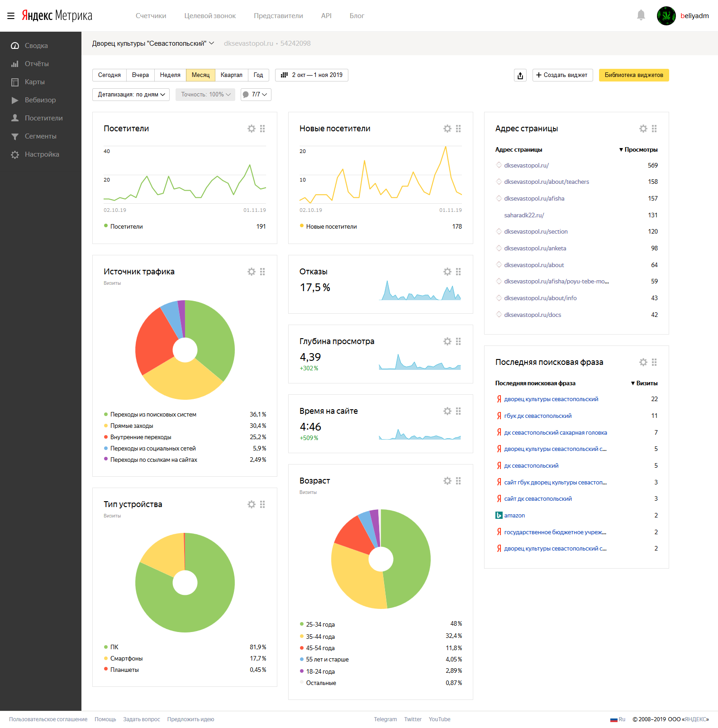Expand the Детализация: по дням dropdown

pos(131,95)
